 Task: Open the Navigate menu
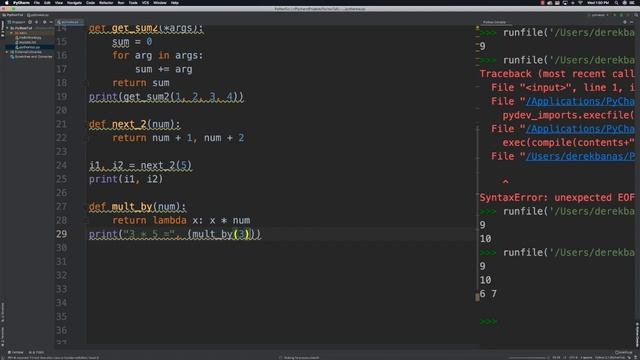click(x=74, y=2)
